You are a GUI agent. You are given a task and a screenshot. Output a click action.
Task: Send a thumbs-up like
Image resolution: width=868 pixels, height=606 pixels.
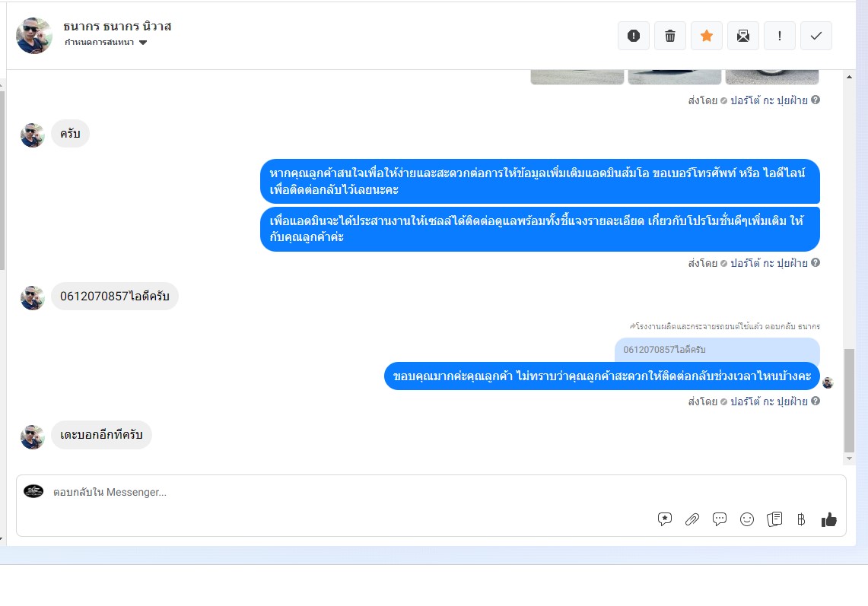click(828, 519)
